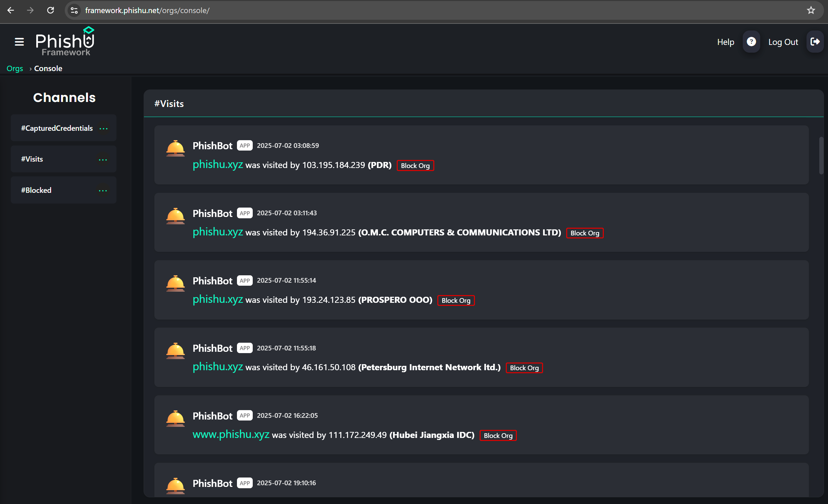
Task: Click PhishBot name on 19:10:16 message
Action: [212, 483]
